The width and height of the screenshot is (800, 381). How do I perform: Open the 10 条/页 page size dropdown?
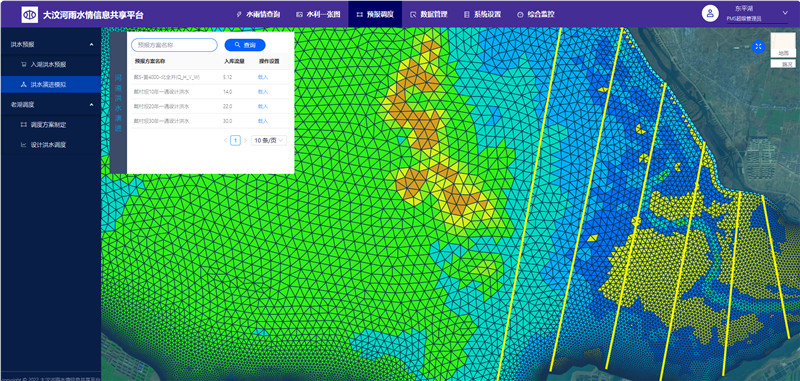[x=269, y=140]
